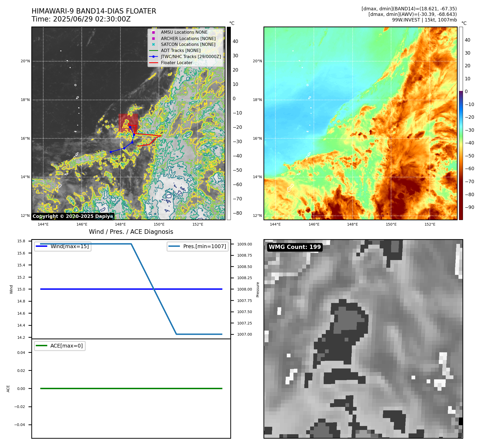Image resolution: width=481 pixels, height=448 pixels.
Task: Click the 'WMG Count: 199' badge
Action: [x=295, y=247]
